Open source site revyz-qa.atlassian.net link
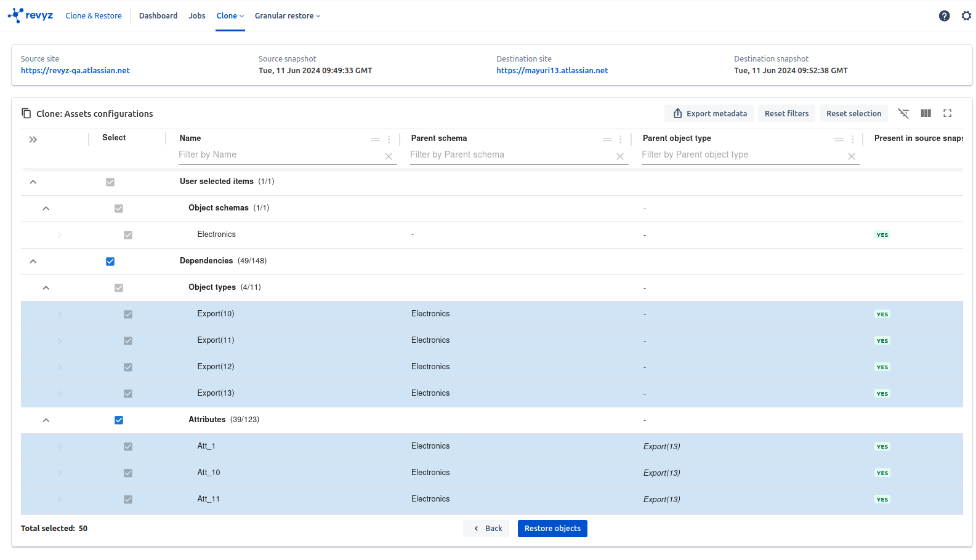The image size is (976, 560). [75, 71]
